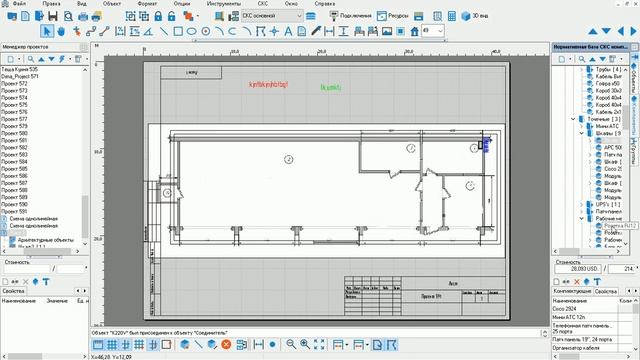
Task: Select the pen marker tool
Action: pyautogui.click(x=316, y=31)
